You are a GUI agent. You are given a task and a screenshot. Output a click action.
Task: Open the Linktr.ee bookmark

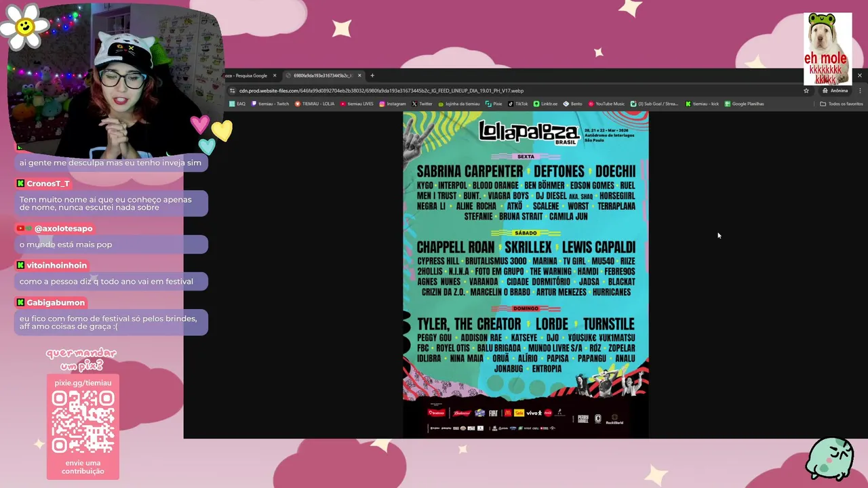546,104
